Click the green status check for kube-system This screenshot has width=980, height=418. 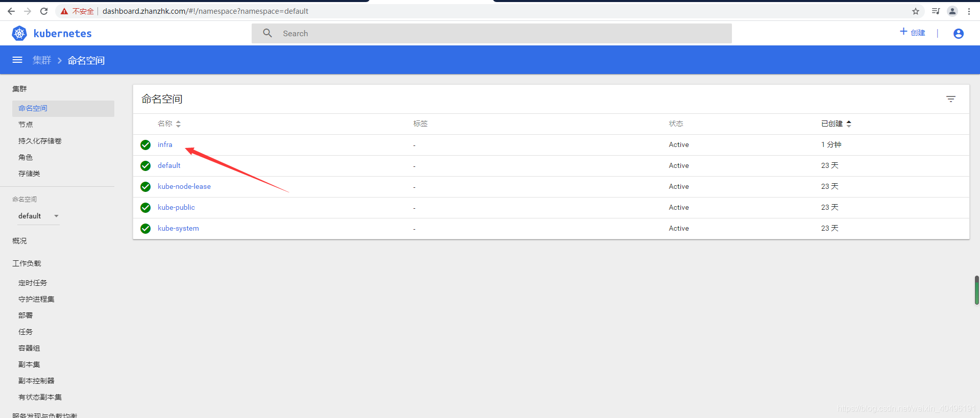145,229
